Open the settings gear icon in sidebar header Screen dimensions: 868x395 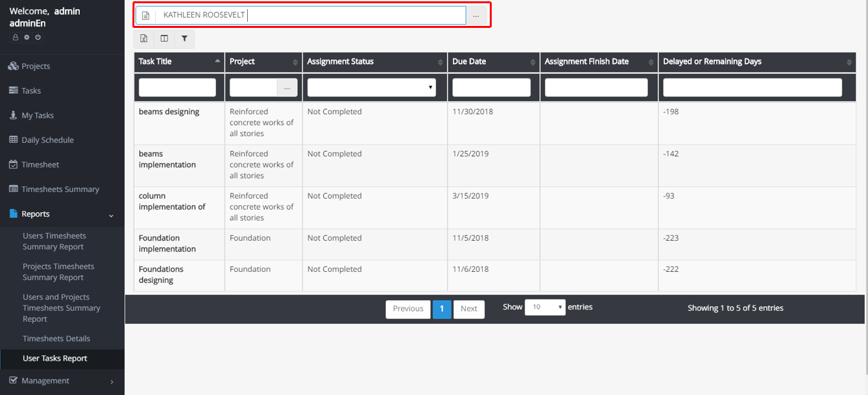pyautogui.click(x=27, y=38)
